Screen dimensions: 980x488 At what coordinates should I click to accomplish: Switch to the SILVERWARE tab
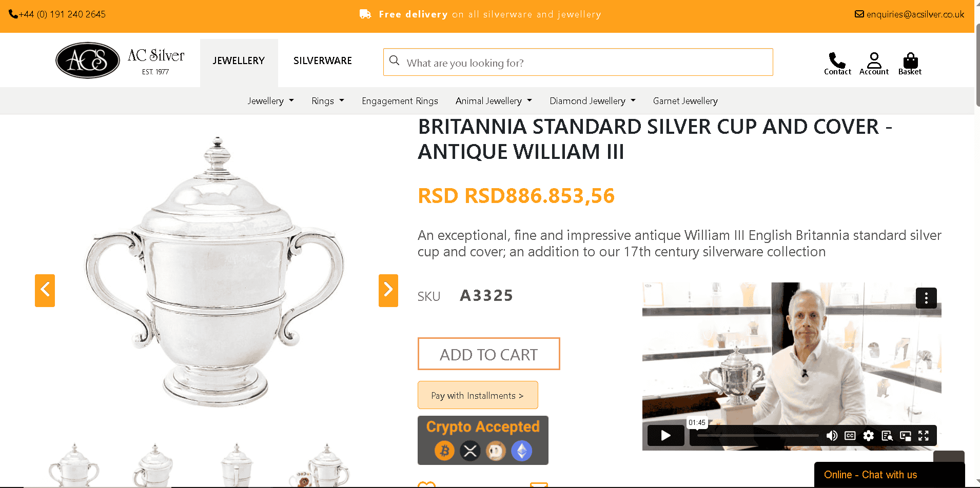click(322, 60)
